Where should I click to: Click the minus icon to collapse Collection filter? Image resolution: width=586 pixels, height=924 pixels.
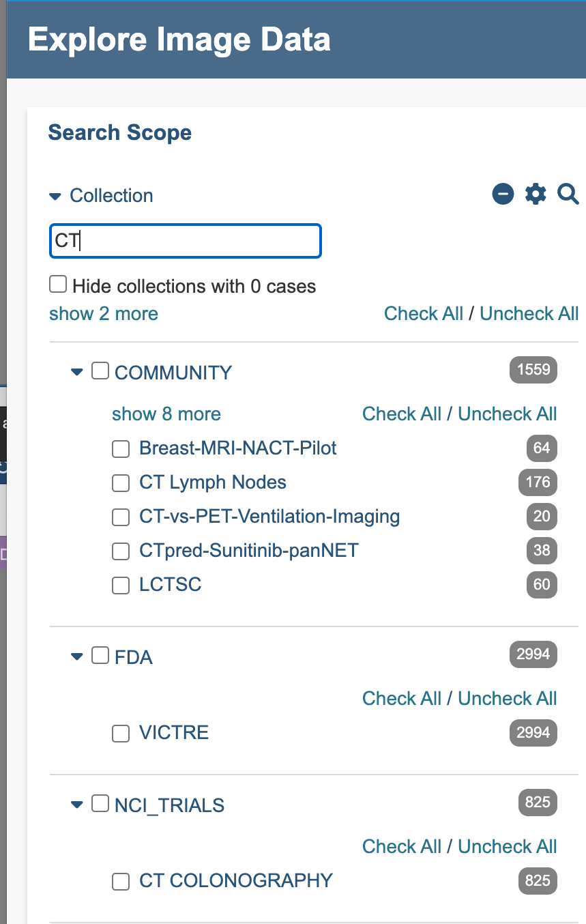point(503,194)
